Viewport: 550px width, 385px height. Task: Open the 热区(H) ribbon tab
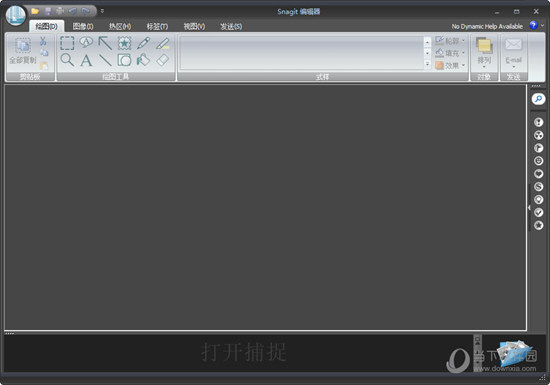120,26
